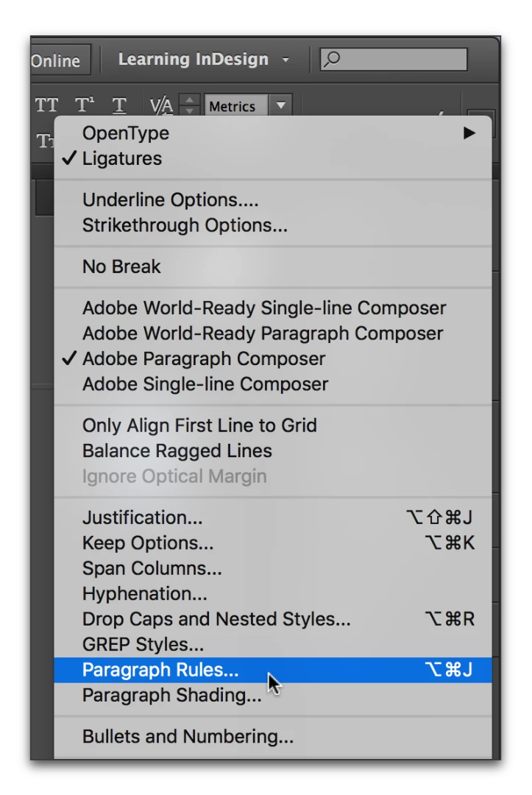Click the Kerning VA icon
Viewport: 532px width, 795px height.
(x=161, y=105)
